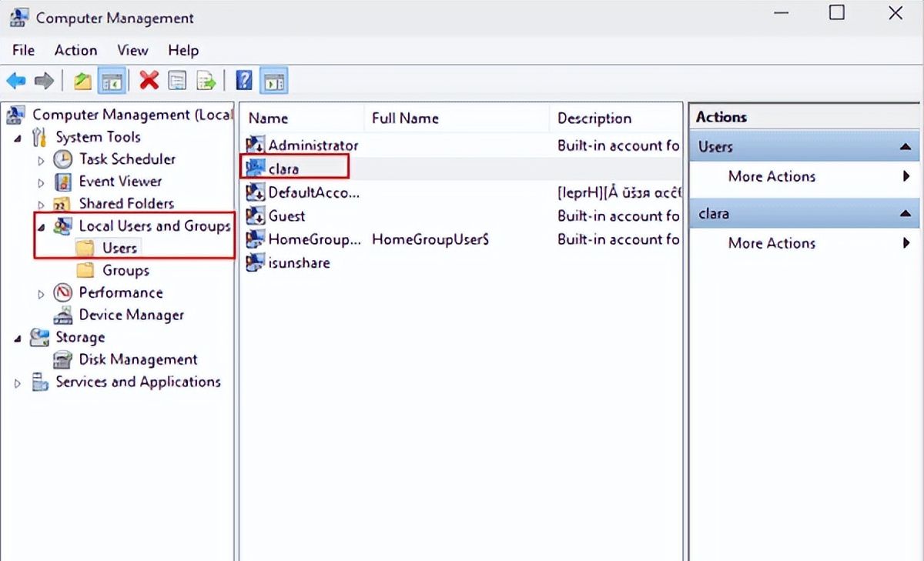Collapse the Storage tree node
Viewport: 924px width, 561px height.
17,339
